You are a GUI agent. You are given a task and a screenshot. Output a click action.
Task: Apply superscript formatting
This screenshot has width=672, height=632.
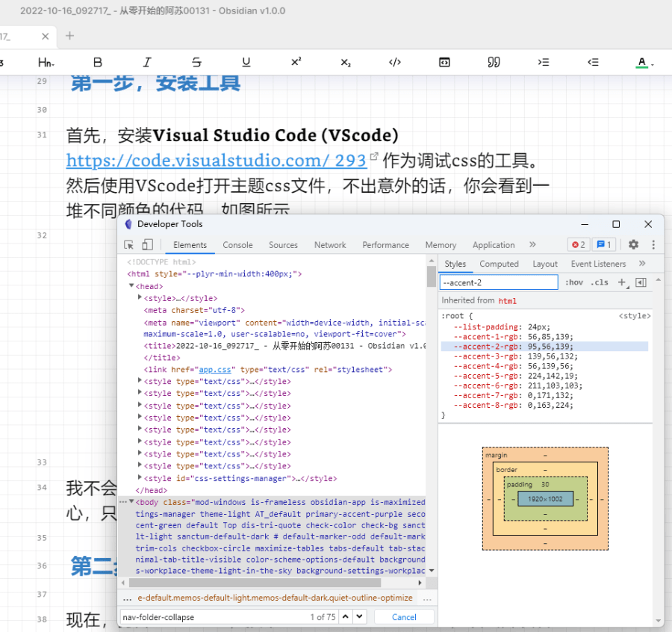296,63
